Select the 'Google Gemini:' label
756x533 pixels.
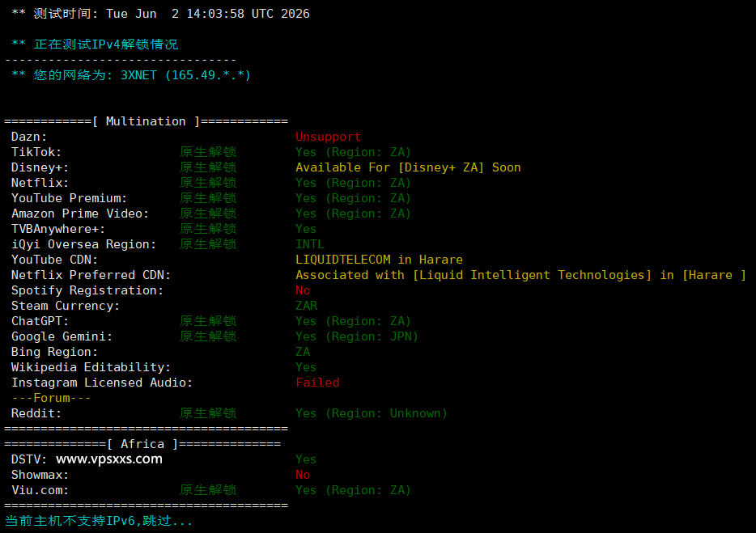coord(62,336)
